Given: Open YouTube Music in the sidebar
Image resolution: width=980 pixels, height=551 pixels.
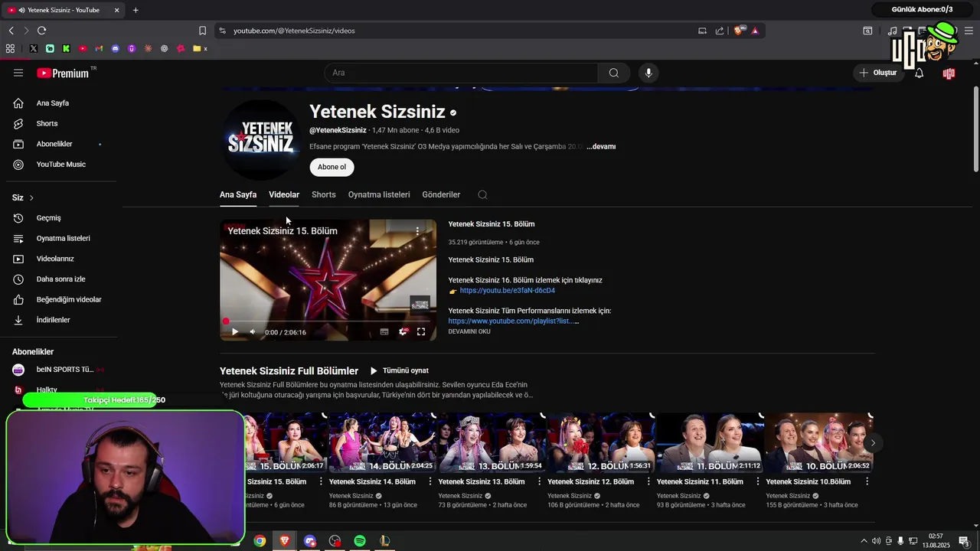Looking at the screenshot, I should pyautogui.click(x=60, y=165).
